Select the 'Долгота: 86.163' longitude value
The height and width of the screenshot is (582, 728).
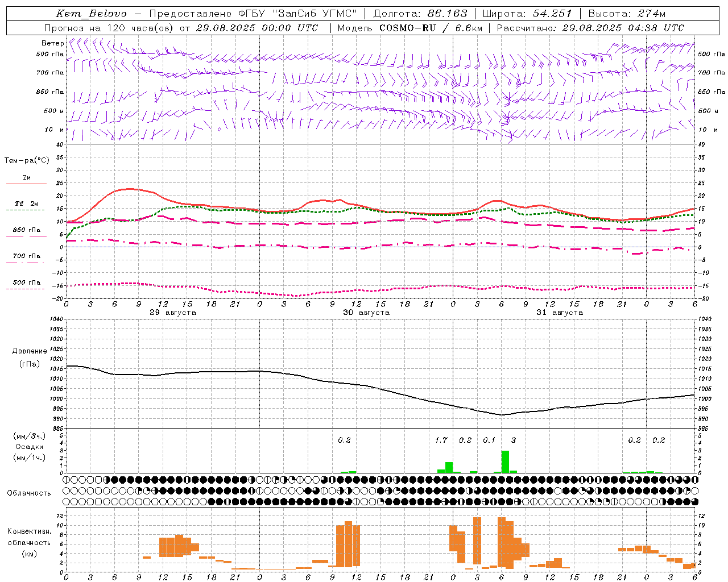420,14
